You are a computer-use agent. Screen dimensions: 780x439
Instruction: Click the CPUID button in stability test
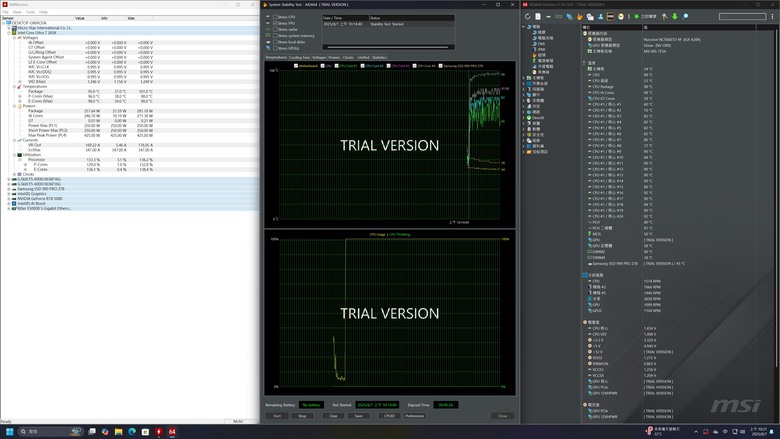(x=390, y=416)
